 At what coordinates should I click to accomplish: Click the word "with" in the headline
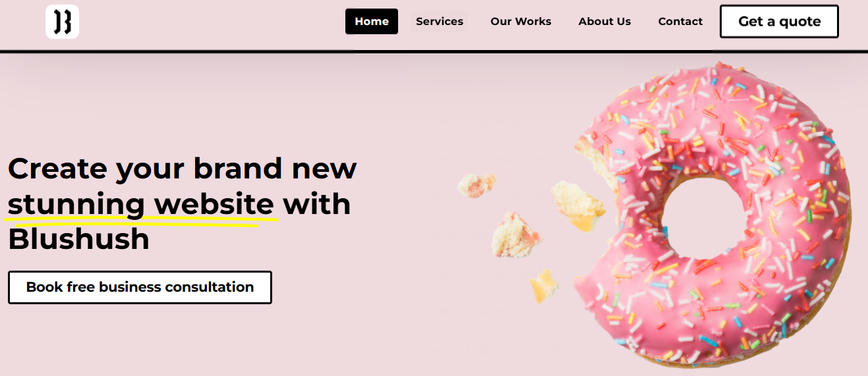tap(317, 204)
